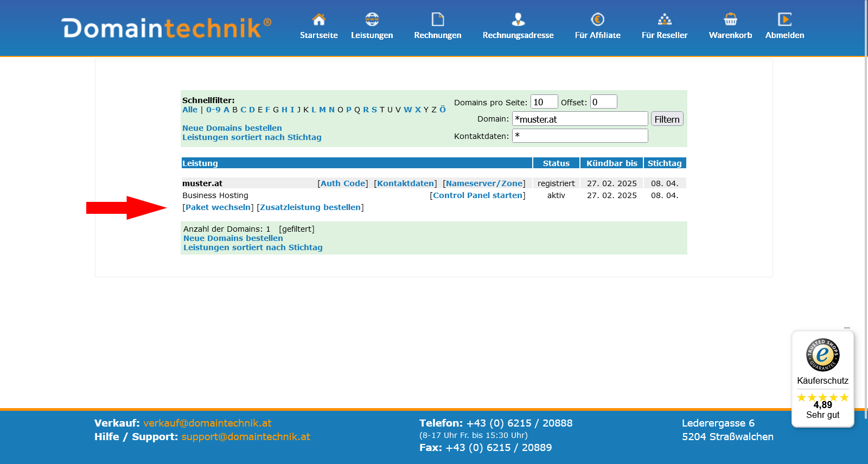
Task: Open the Warenkorb basket icon
Action: click(730, 20)
